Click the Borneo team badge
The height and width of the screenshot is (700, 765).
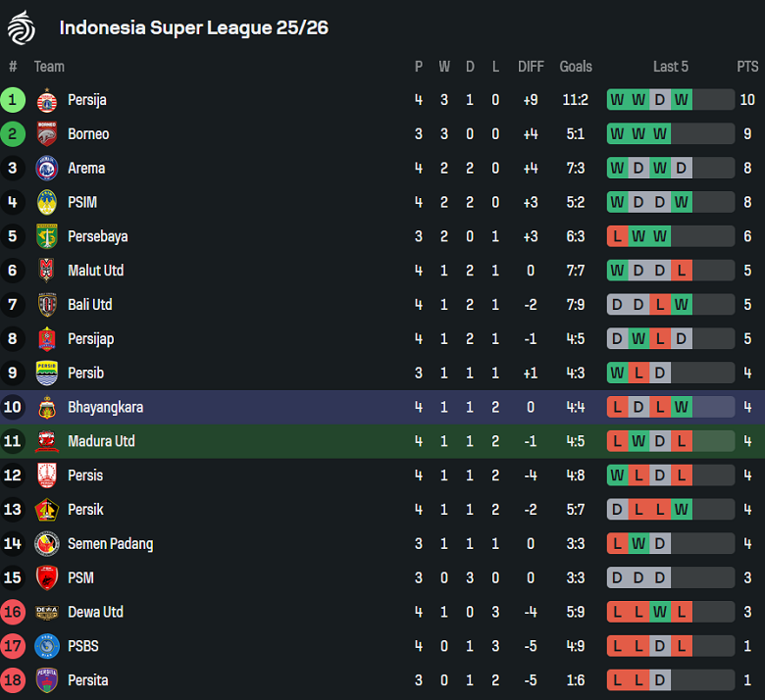47,134
